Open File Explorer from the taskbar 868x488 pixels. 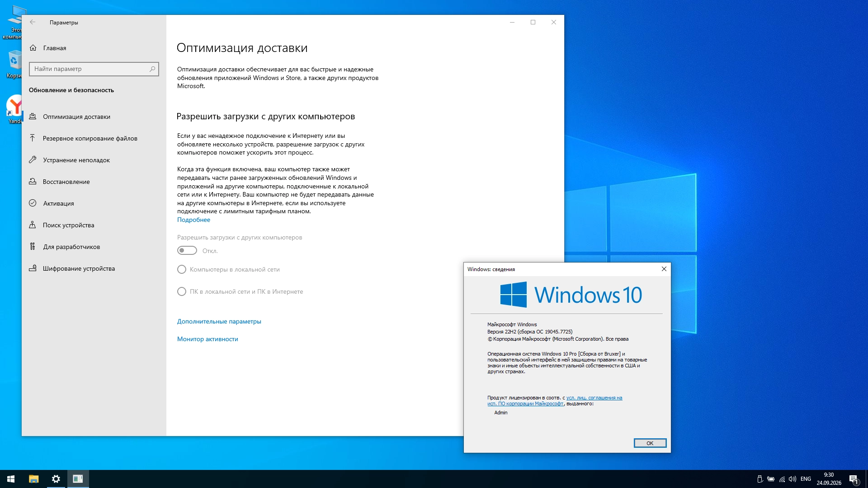coord(34,479)
